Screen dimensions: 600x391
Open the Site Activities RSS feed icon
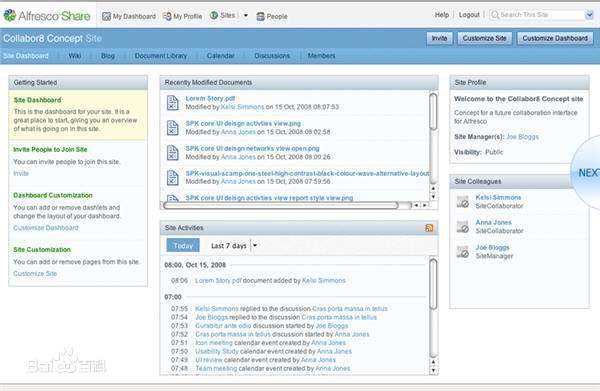(429, 228)
